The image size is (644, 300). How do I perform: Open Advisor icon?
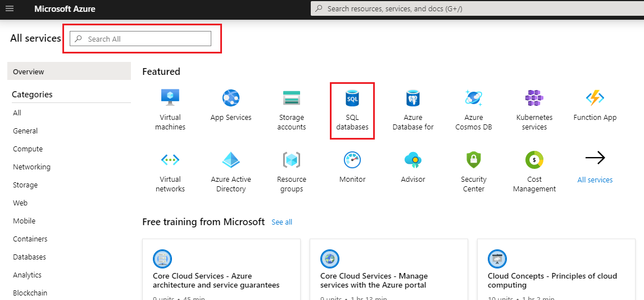413,160
